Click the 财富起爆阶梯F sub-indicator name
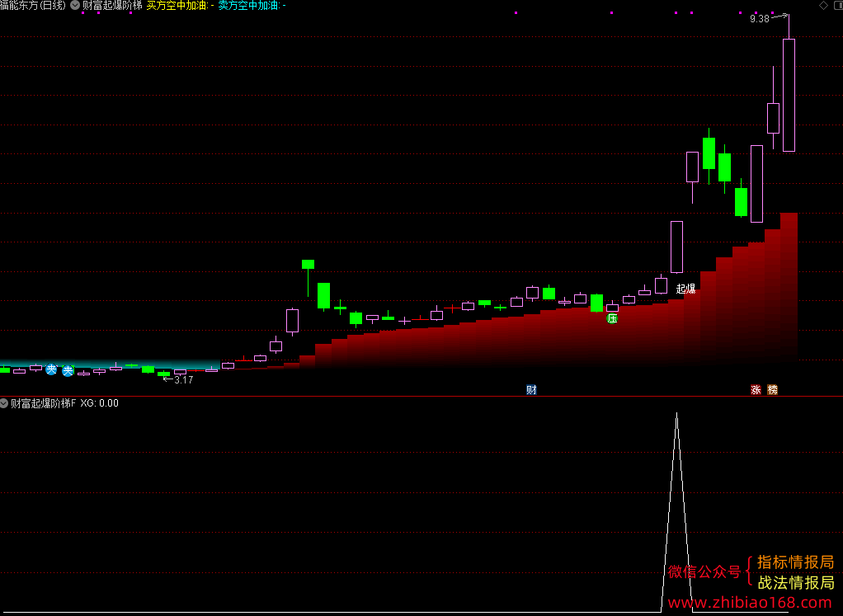 44,403
